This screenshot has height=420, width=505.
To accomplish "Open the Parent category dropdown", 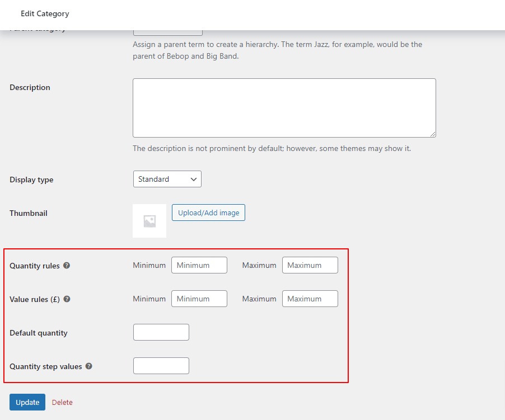I will tap(167, 26).
